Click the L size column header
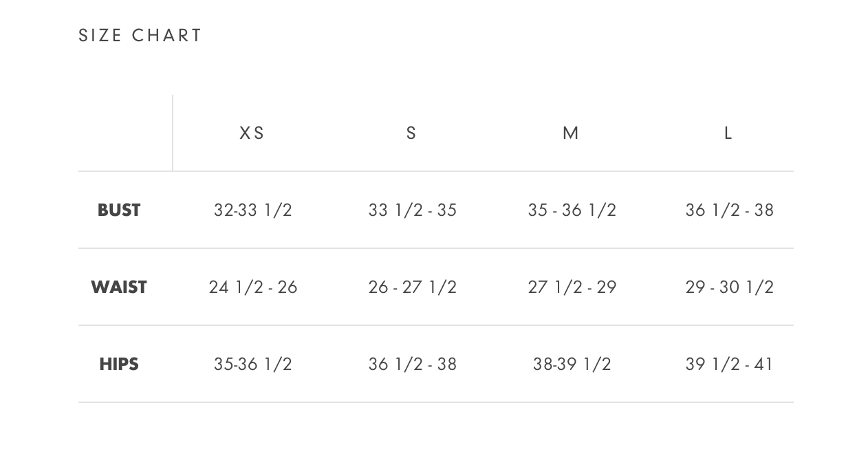The width and height of the screenshot is (868, 458). pos(728,133)
